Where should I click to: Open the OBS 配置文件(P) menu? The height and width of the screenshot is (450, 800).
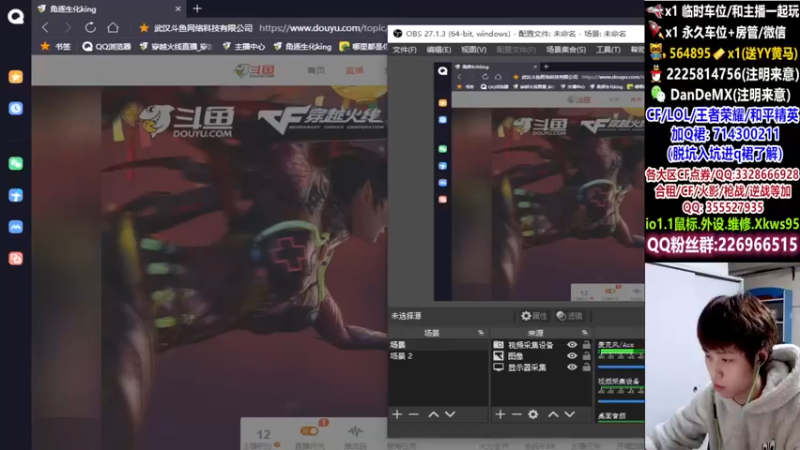(x=516, y=49)
